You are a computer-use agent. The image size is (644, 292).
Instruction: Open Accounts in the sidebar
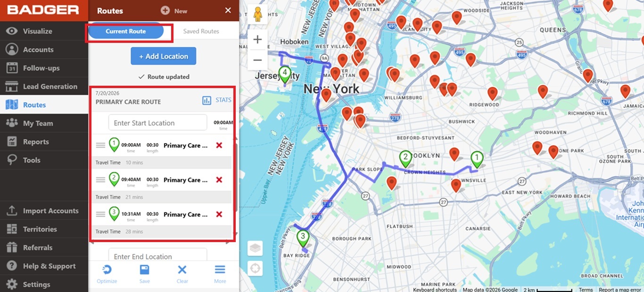pyautogui.click(x=44, y=49)
